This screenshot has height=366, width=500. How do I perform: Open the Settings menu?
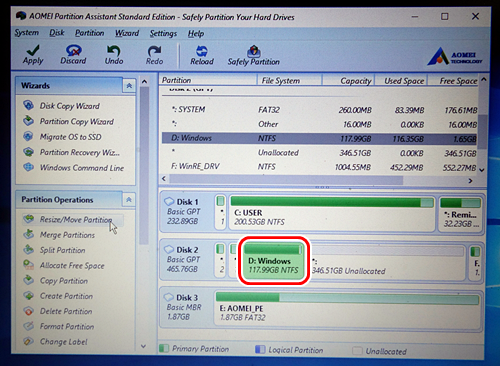(x=163, y=33)
